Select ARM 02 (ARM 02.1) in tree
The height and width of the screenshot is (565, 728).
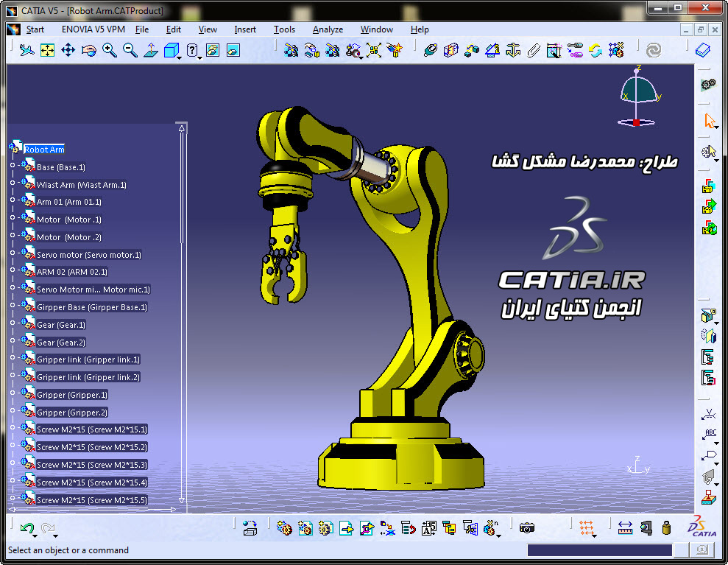(72, 272)
